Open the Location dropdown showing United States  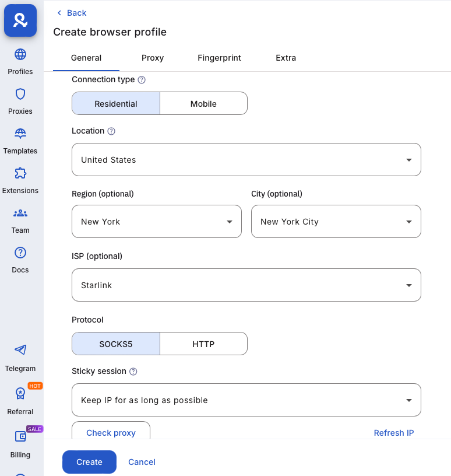pos(246,159)
